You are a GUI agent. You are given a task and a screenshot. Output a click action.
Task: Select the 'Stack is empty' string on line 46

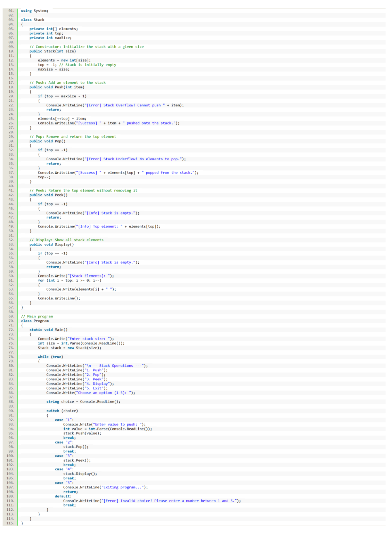pos(111,213)
